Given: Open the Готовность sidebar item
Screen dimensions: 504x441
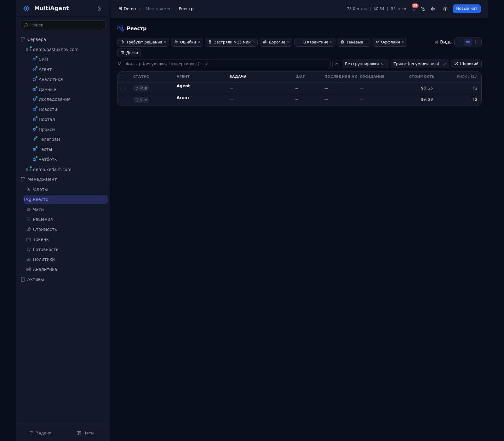Looking at the screenshot, I should pos(66,249).
